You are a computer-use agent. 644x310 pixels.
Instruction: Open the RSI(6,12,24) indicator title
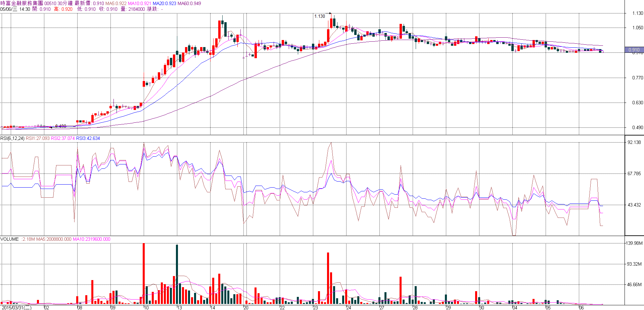12,138
